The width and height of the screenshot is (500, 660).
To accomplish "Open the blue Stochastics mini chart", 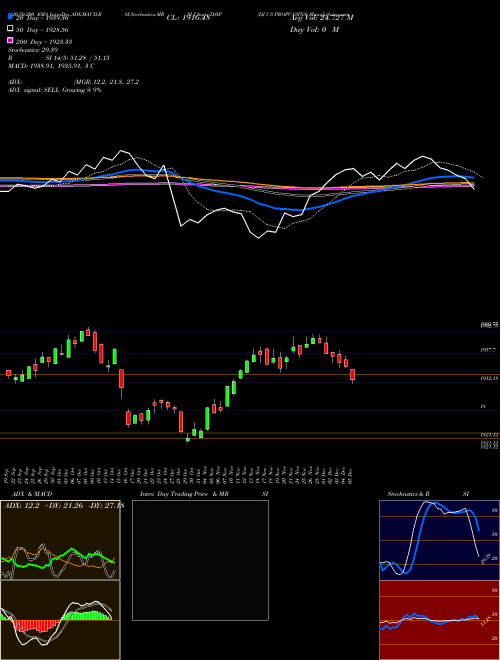I will pyautogui.click(x=439, y=540).
